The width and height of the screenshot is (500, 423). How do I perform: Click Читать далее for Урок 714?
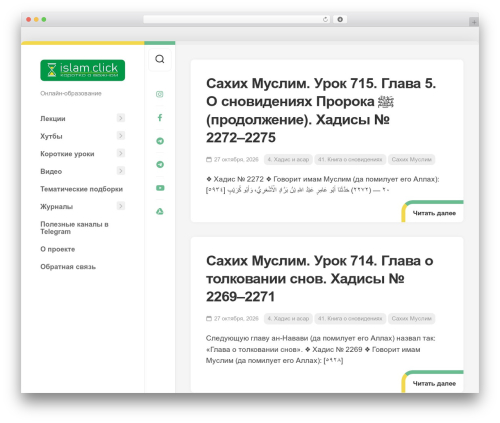[434, 383]
